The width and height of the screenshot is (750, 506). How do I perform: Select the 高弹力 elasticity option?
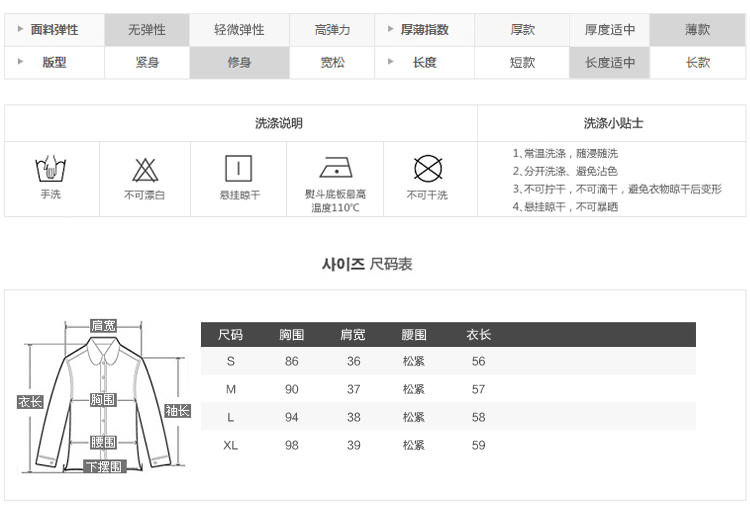coord(332,30)
